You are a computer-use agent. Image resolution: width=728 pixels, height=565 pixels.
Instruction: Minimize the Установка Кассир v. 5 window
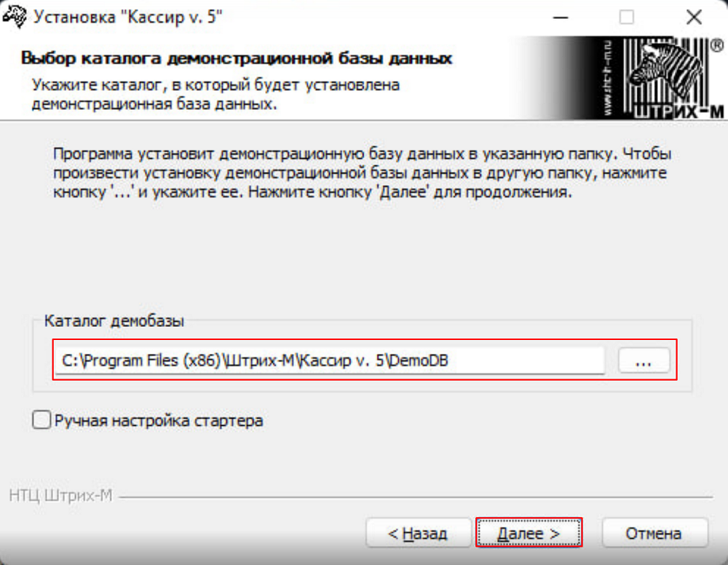tap(561, 17)
